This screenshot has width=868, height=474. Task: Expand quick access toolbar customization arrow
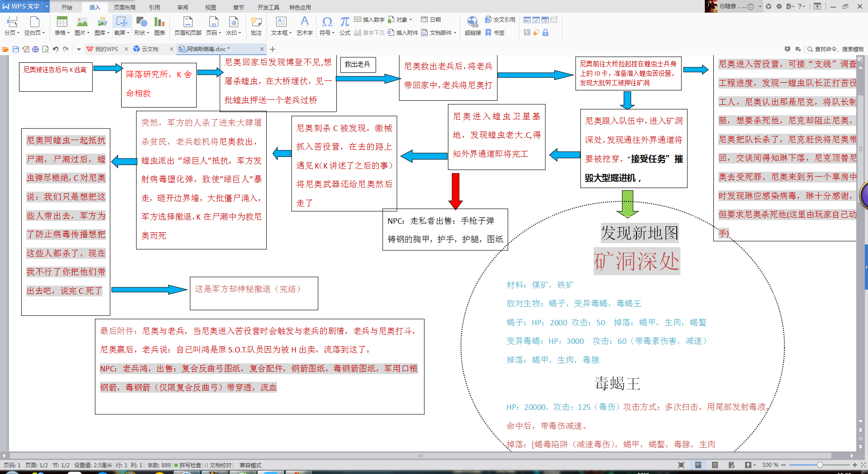79,49
